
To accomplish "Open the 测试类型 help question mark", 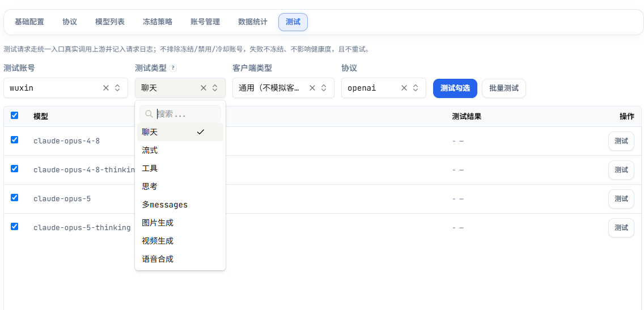I will click(173, 68).
